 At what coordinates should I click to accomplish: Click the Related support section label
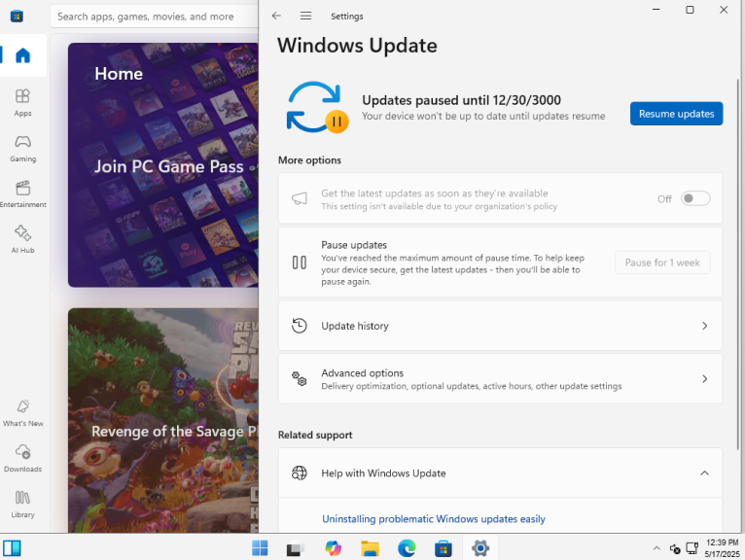(x=315, y=435)
